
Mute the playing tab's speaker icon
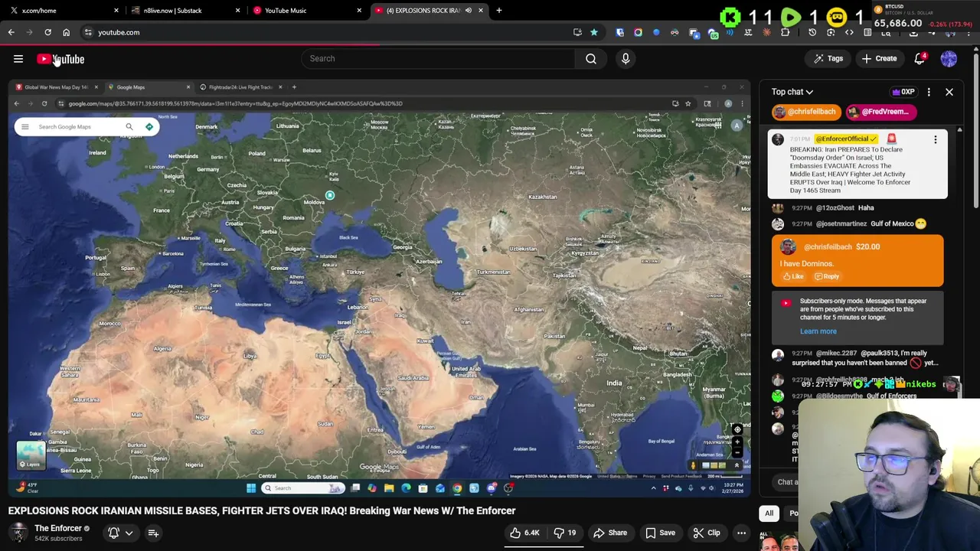point(468,11)
